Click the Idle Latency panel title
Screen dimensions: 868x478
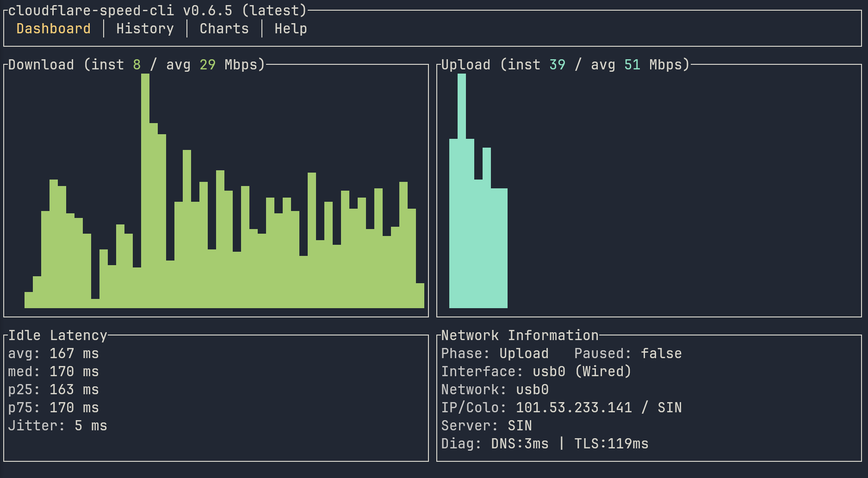(x=58, y=335)
